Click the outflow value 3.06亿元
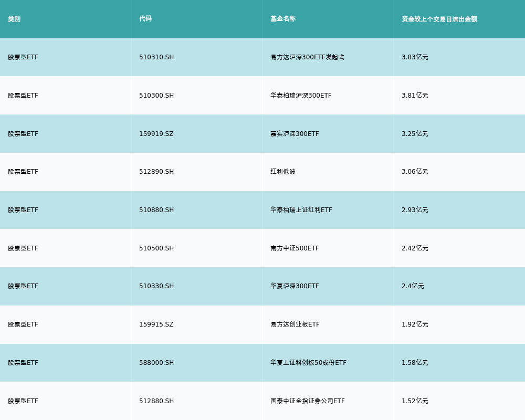The width and height of the screenshot is (525, 420). point(415,172)
